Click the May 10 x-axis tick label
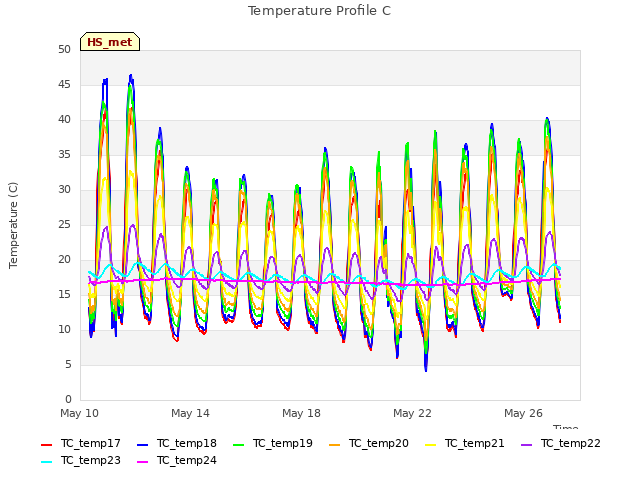 click(79, 413)
